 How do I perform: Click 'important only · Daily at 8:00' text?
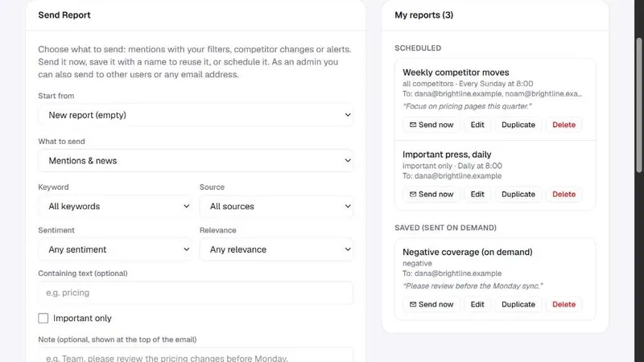coord(452,166)
